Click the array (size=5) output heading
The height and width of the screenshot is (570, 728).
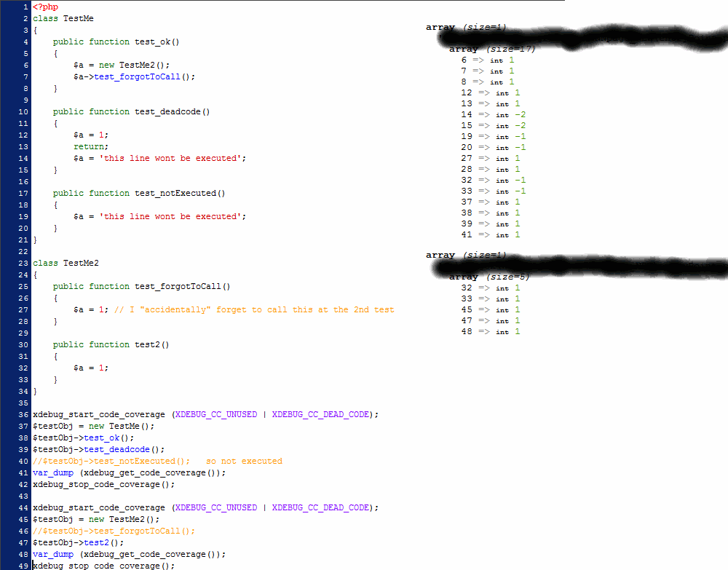[489, 277]
